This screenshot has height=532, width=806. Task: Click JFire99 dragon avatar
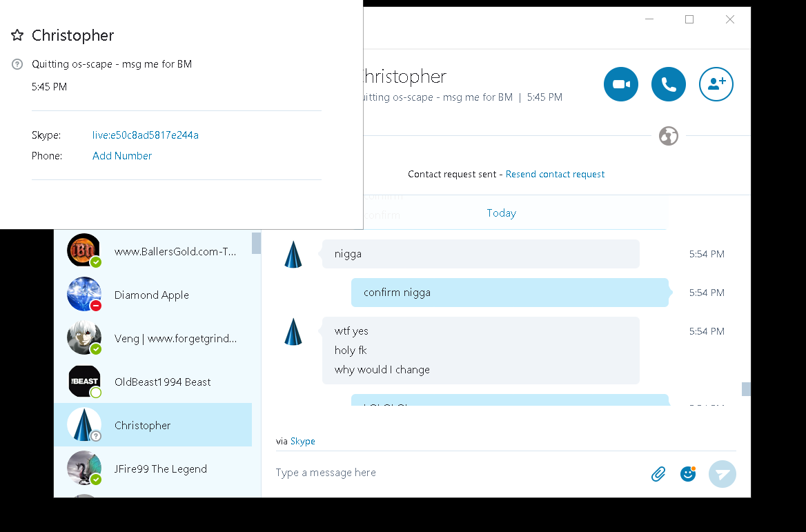click(x=83, y=468)
